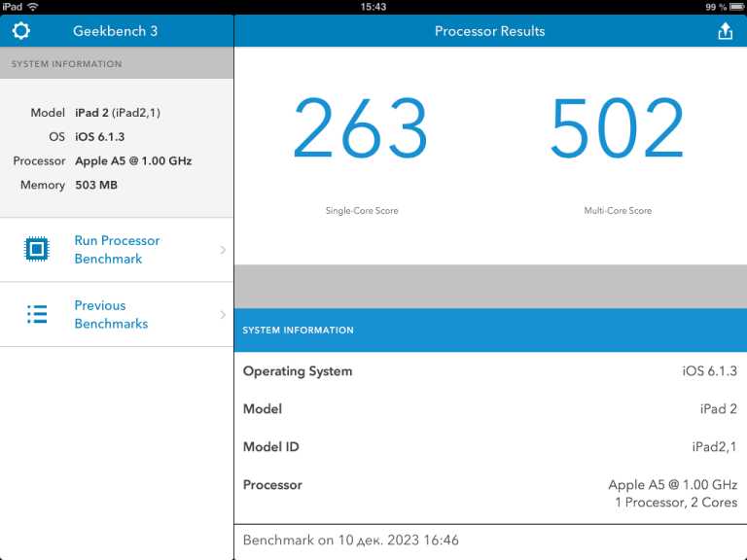Tap the iPad carrier label
The width and height of the screenshot is (747, 560).
click(12, 7)
